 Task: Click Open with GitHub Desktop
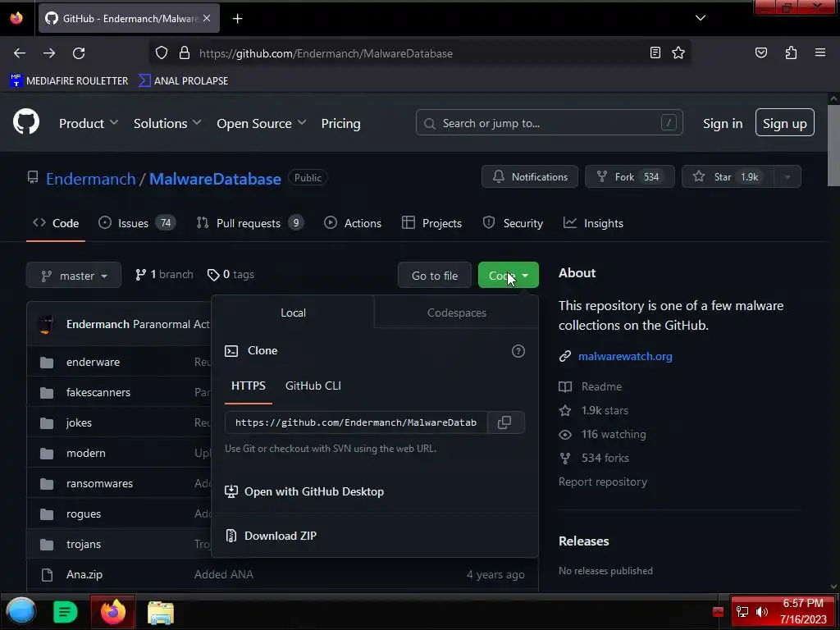click(x=304, y=491)
